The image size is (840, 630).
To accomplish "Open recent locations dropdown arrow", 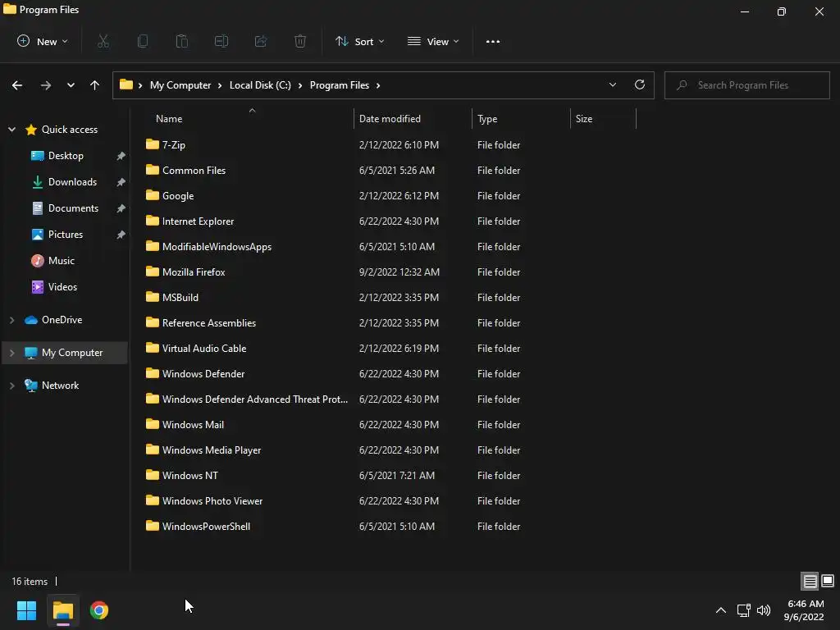I will click(71, 85).
